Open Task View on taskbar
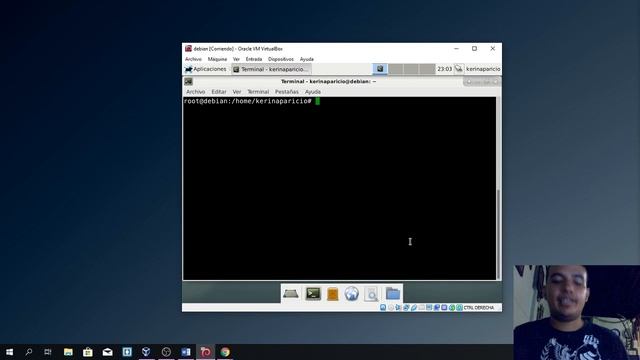 (48, 352)
